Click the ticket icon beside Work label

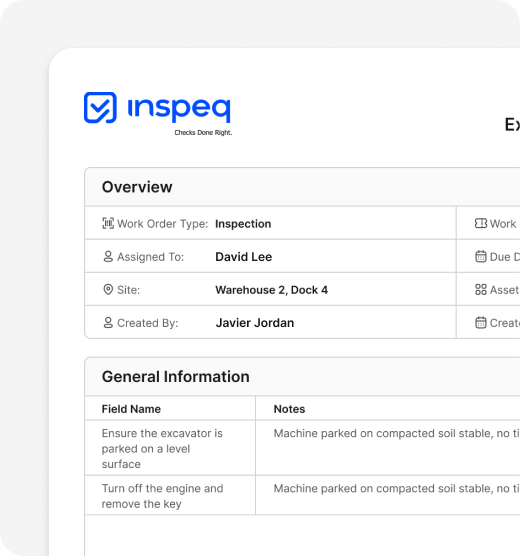(481, 223)
